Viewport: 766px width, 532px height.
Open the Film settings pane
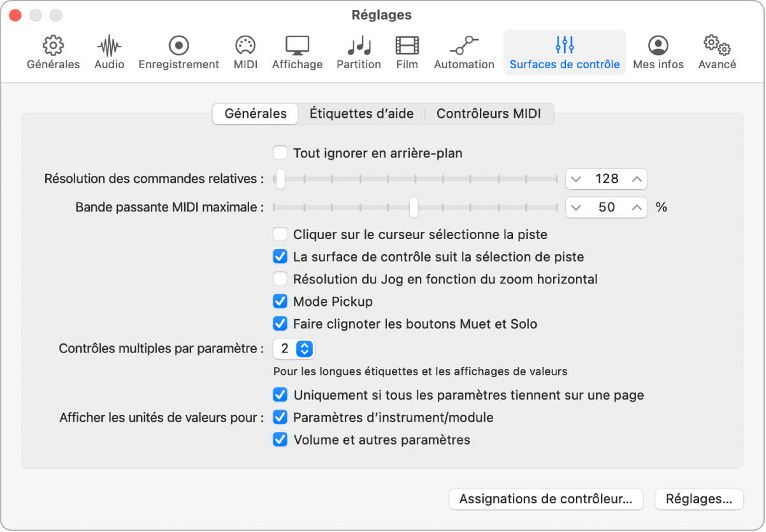pyautogui.click(x=407, y=51)
